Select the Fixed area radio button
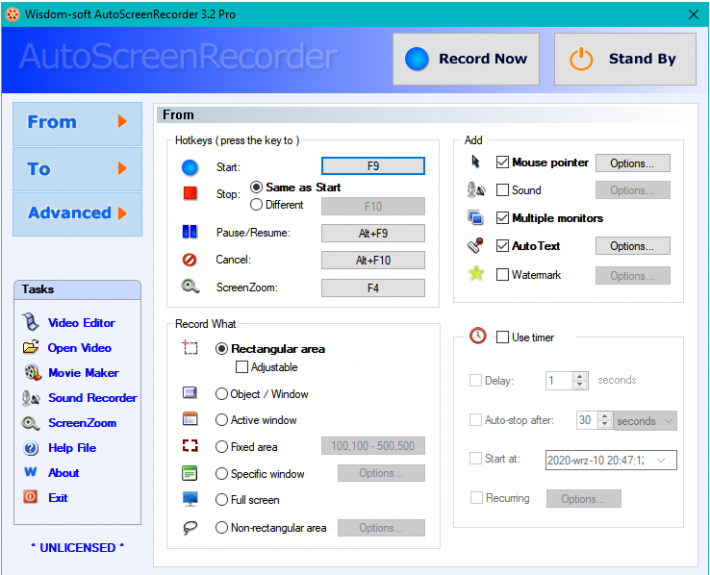Viewport: 710px width, 575px height. pyautogui.click(x=221, y=447)
